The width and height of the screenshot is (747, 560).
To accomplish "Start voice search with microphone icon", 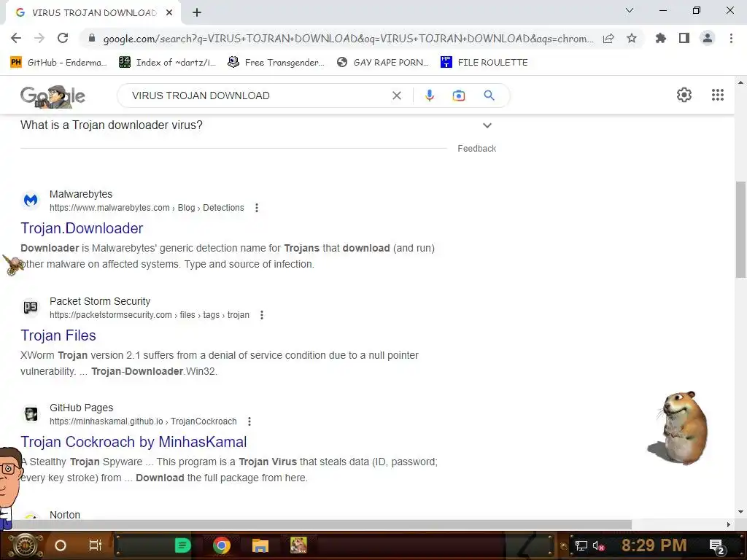I will coord(429,96).
